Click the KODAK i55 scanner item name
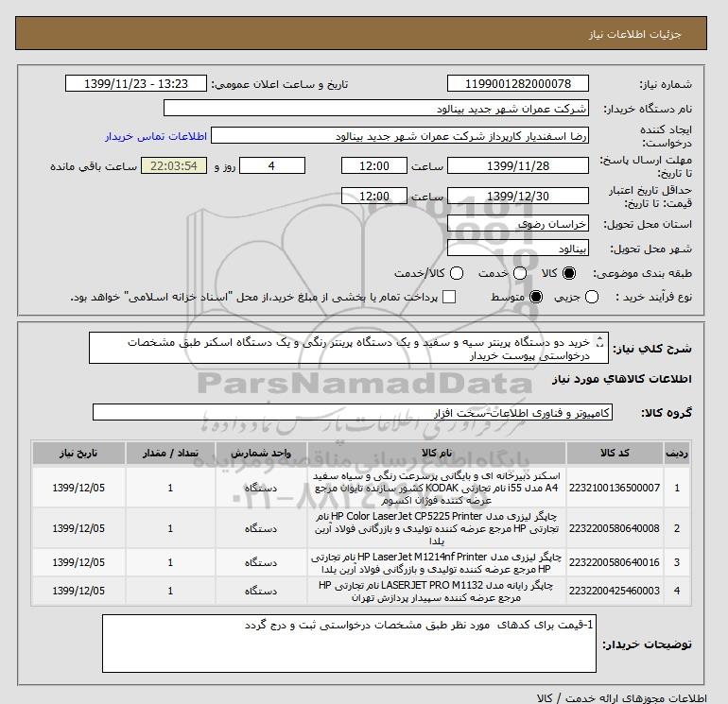Screen dimensions: 728x704 [437, 488]
